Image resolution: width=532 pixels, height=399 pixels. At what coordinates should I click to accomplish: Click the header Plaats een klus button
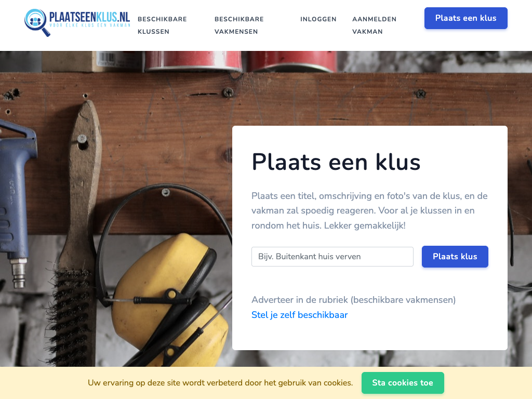pos(466,18)
